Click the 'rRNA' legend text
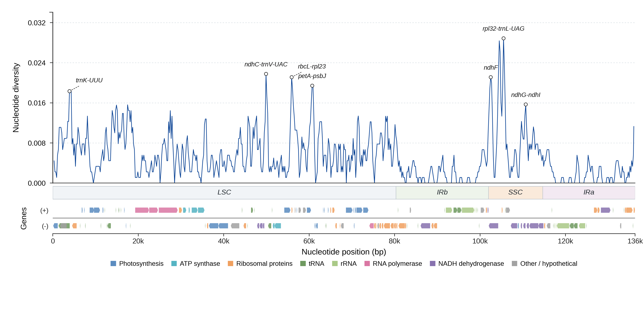Screen dimensions: 644x313 tap(349, 264)
